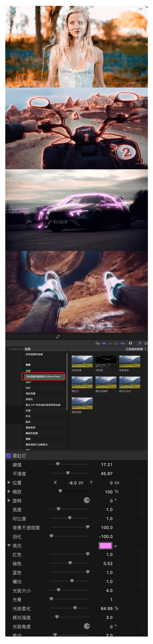This screenshot has height=644, width=153.
Task: Add keyframe diamond for 阈值
Action: (138, 464)
